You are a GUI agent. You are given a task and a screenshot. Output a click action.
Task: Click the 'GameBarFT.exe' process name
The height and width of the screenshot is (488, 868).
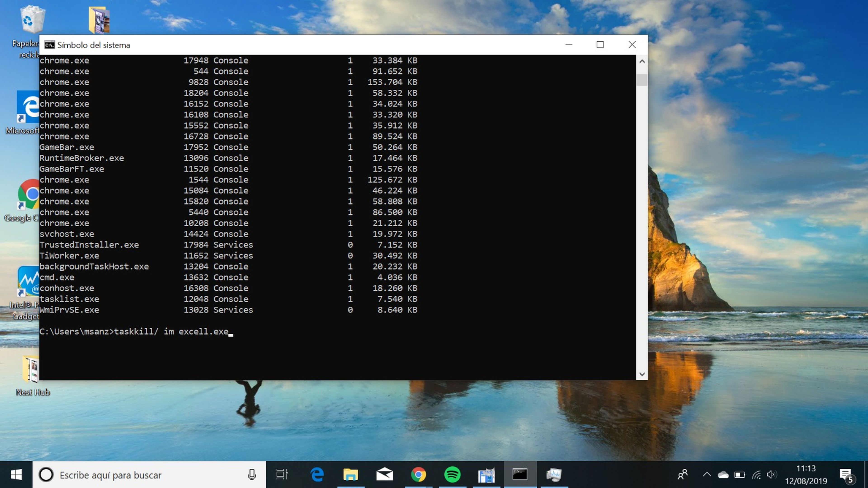point(72,169)
